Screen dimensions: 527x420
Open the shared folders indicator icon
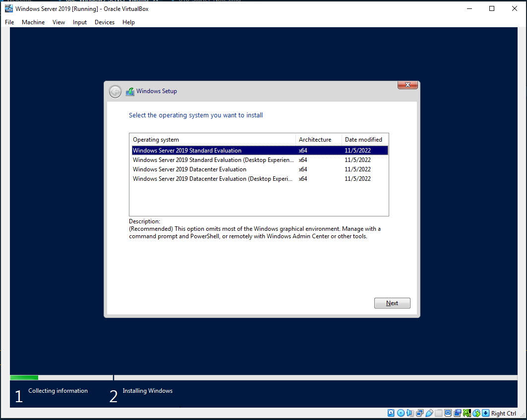(439, 413)
